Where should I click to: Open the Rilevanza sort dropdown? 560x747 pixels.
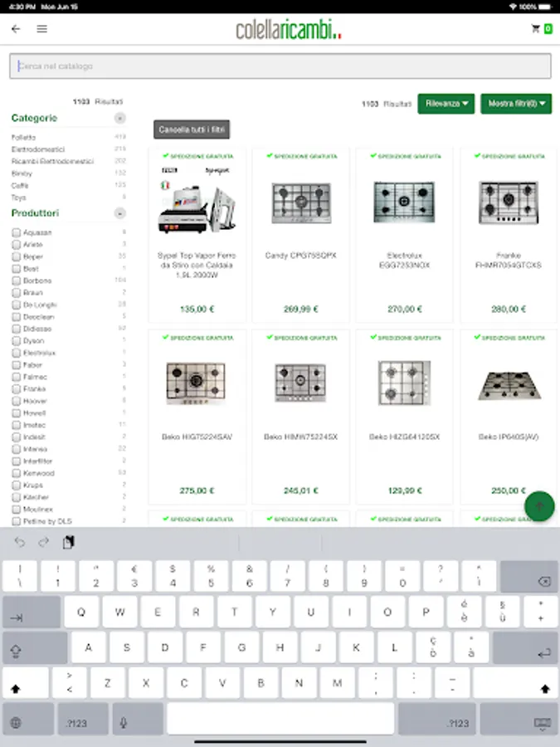pos(446,104)
